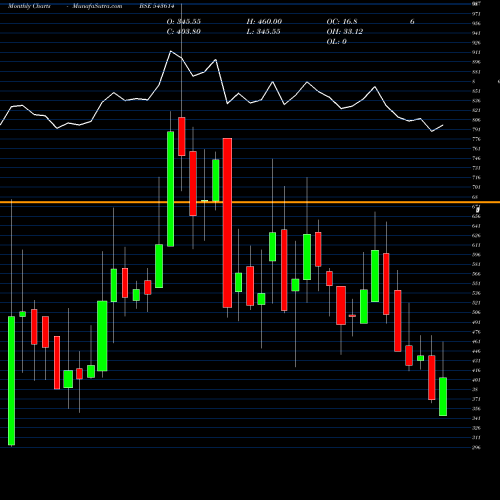Click the peak of the white line plot
Viewport: 500px width, 500px height.
[171, 51]
